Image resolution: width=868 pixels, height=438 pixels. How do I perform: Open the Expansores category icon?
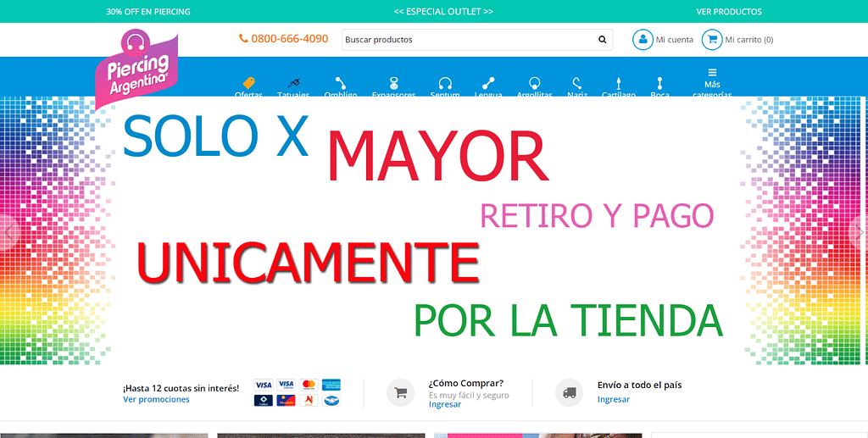(x=393, y=84)
